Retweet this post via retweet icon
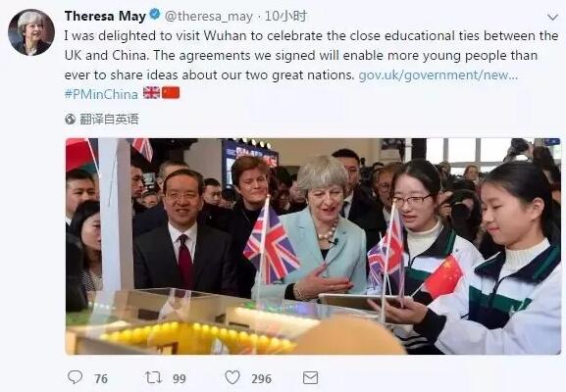 pyautogui.click(x=153, y=377)
